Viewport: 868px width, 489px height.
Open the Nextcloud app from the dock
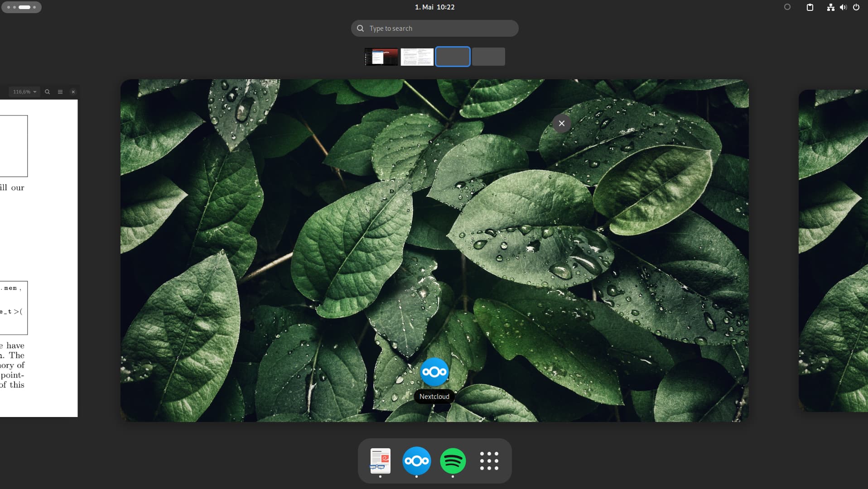[416, 460]
